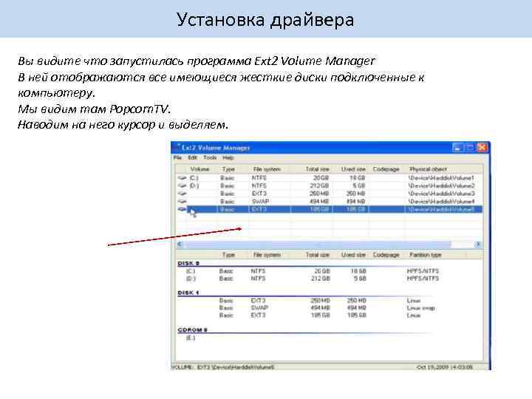This screenshot has height=399, width=532.
Task: Click the drive icon for volume (C:)
Action: click(x=183, y=178)
